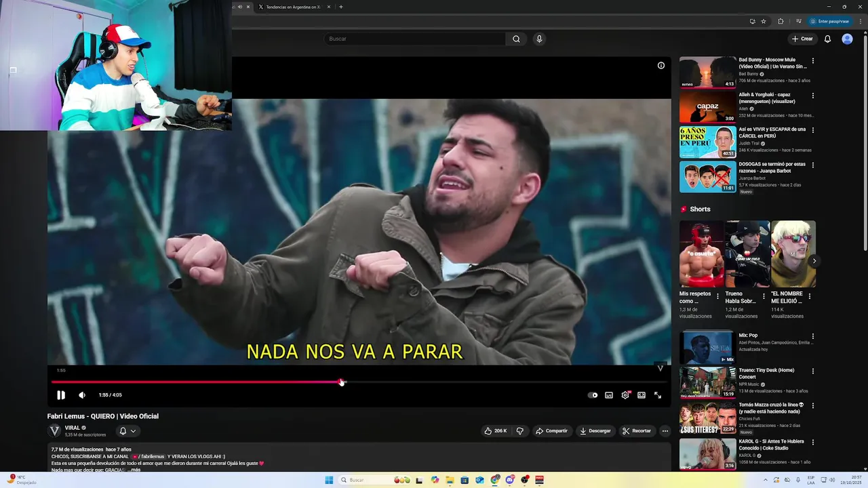Screen dimensions: 868x488
Task: Open options for Bad Bunny Moscow Mule video
Action: (x=812, y=60)
